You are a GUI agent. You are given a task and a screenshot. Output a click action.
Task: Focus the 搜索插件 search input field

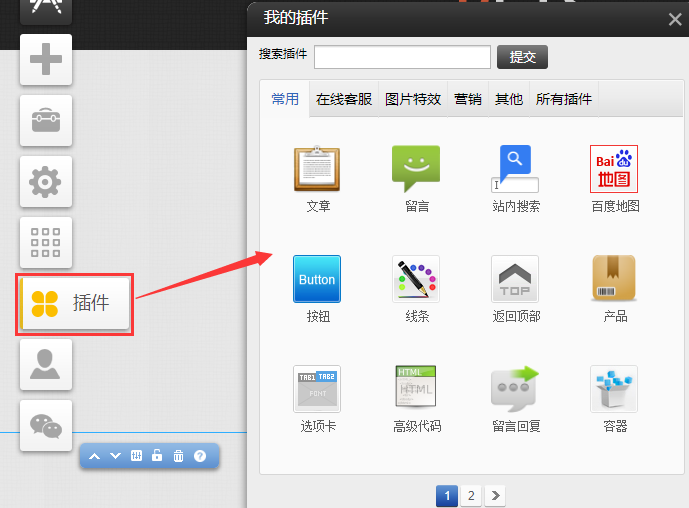click(x=402, y=57)
